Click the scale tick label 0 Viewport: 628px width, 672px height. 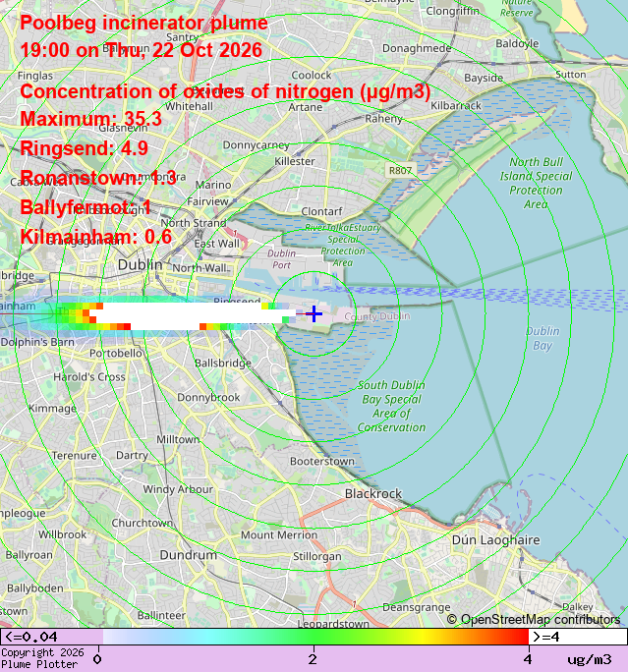tap(97, 659)
